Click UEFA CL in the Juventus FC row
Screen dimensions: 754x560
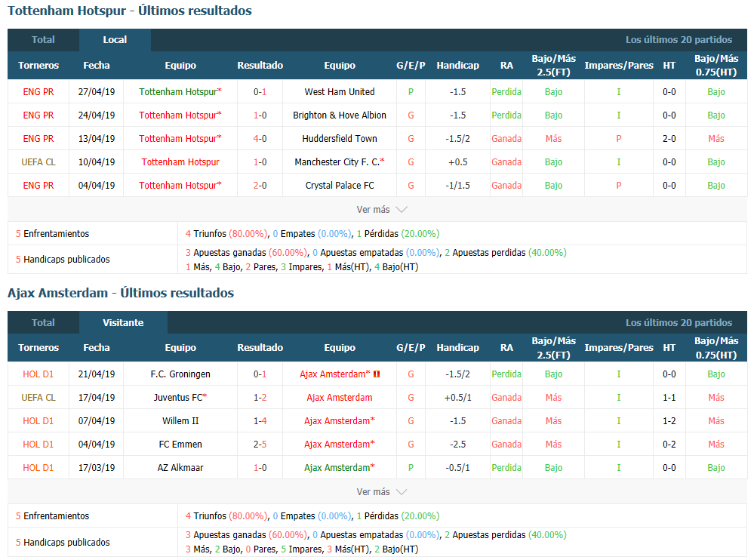[38, 398]
